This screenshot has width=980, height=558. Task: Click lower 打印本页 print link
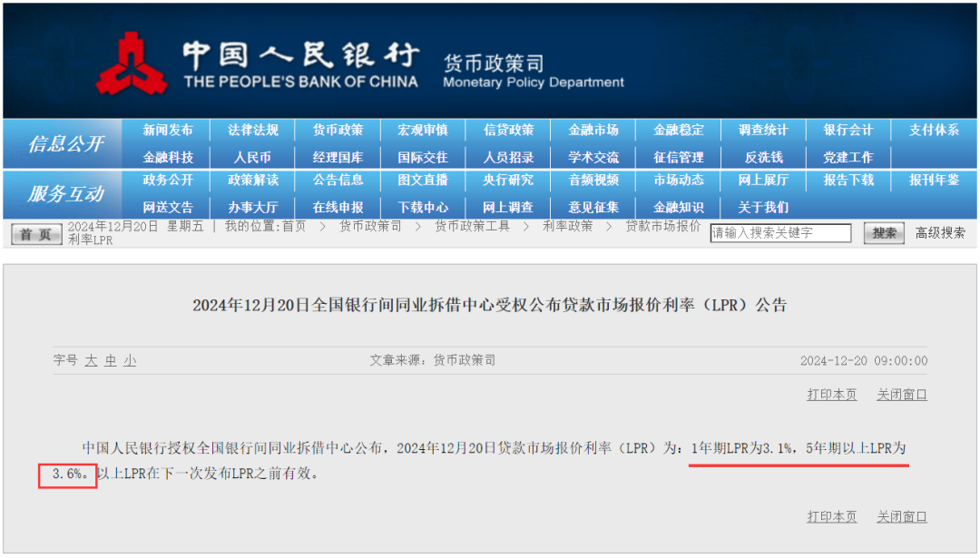pos(832,517)
